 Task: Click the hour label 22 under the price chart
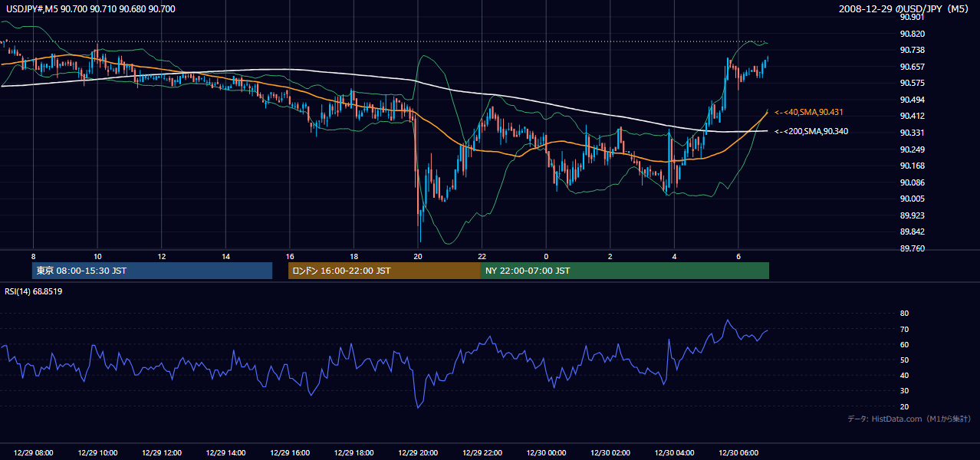pos(482,256)
